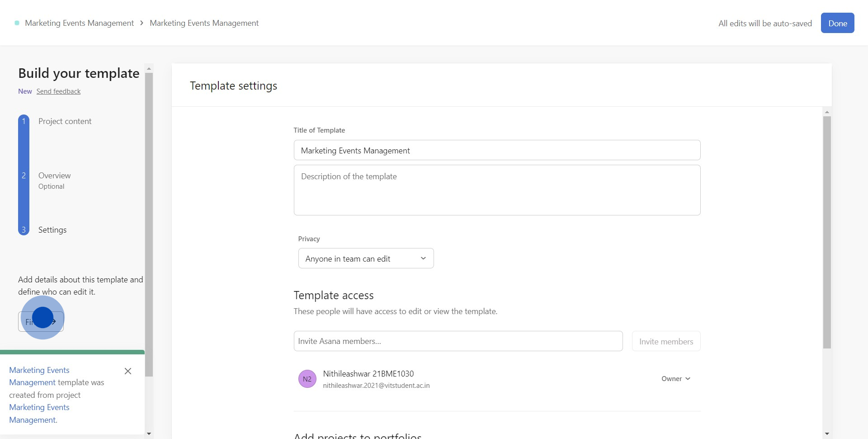The height and width of the screenshot is (439, 868).
Task: Click step 2 number circle
Action: pos(24,176)
